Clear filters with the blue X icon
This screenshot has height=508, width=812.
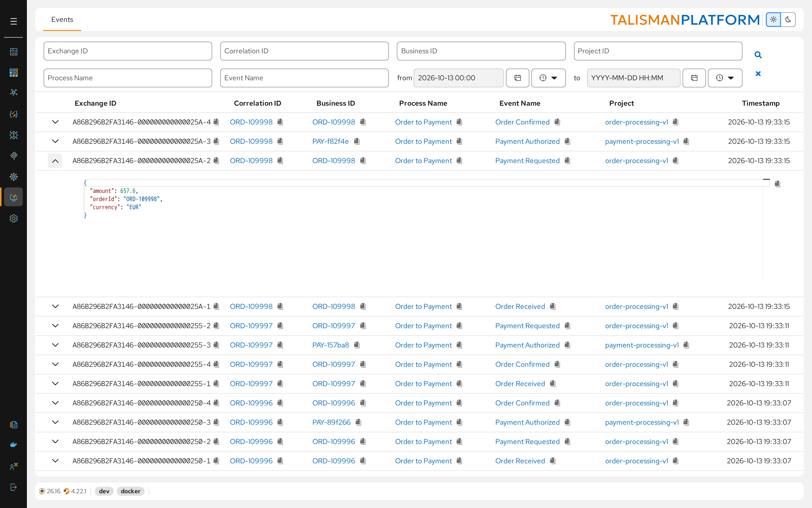758,74
